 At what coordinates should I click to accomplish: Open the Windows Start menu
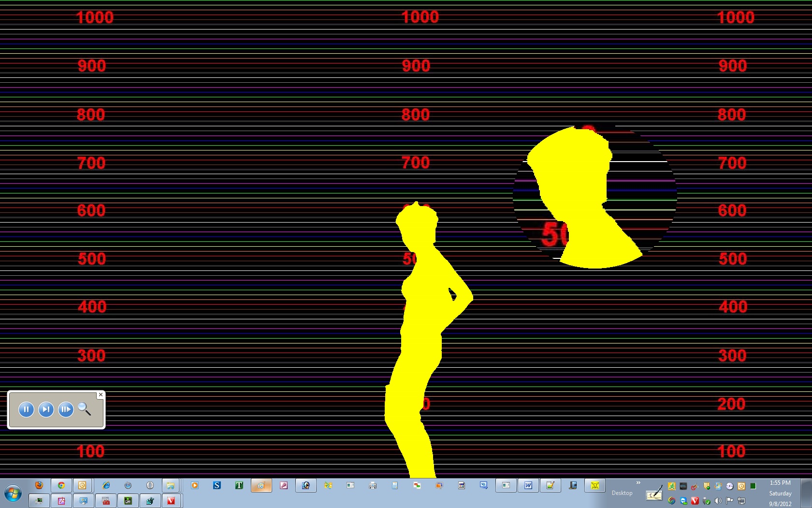point(13,493)
